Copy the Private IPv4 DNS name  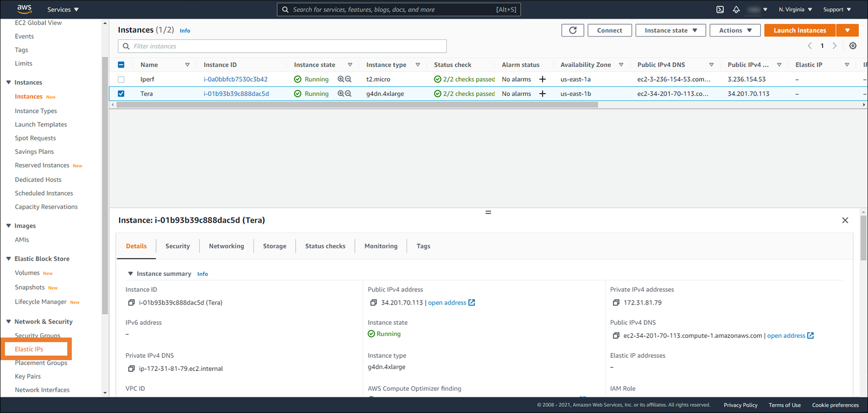[131, 369]
